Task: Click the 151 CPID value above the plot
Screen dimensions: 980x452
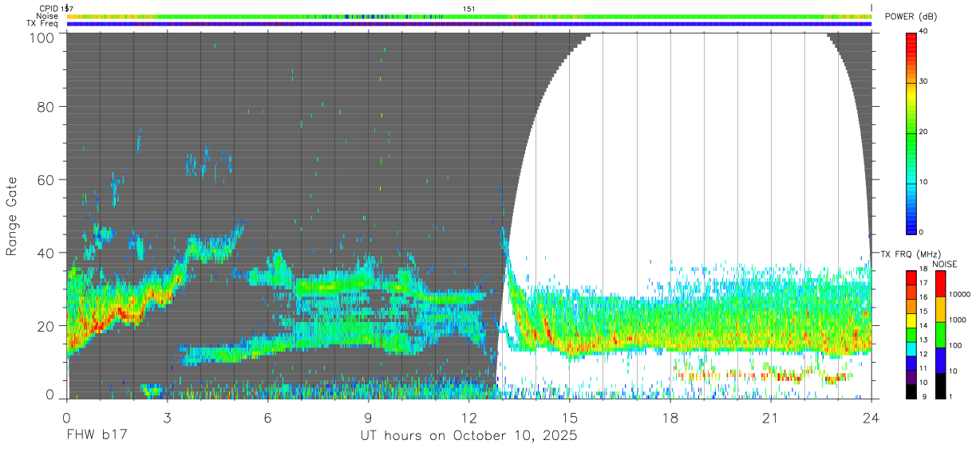Action: (468, 8)
